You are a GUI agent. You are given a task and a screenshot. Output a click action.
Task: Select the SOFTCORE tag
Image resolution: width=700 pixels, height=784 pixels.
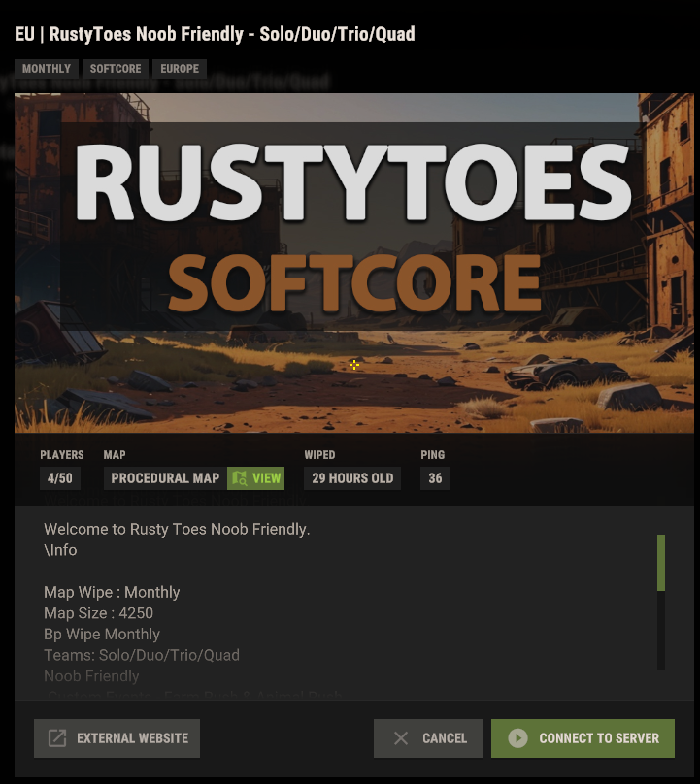[x=116, y=69]
